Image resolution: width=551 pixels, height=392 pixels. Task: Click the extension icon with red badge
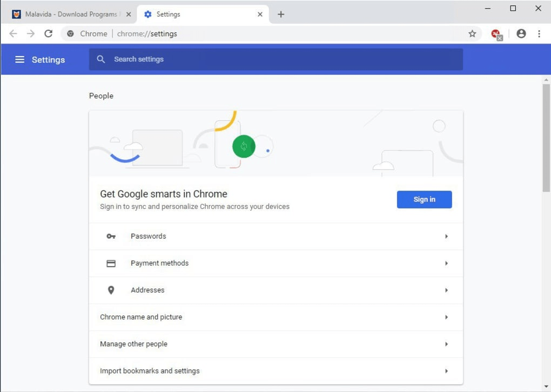[496, 33]
